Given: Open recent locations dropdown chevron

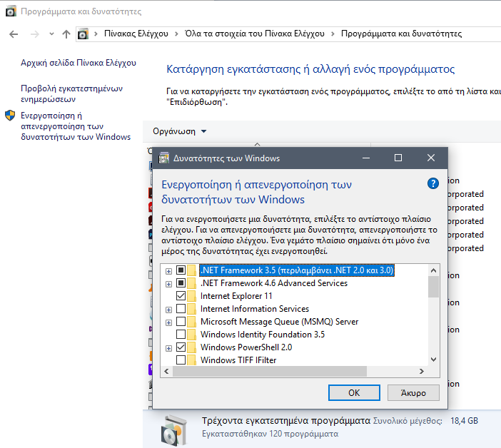Looking at the screenshot, I should pos(51,34).
